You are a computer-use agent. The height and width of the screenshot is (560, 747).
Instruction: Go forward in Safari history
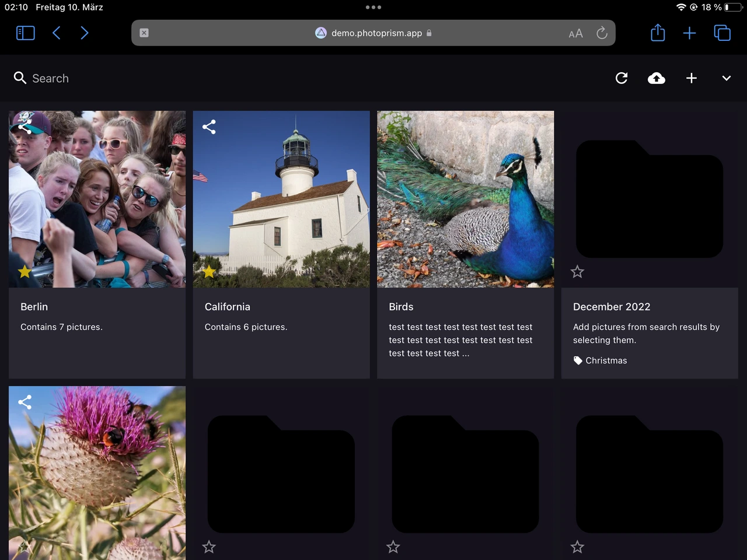pyautogui.click(x=85, y=33)
